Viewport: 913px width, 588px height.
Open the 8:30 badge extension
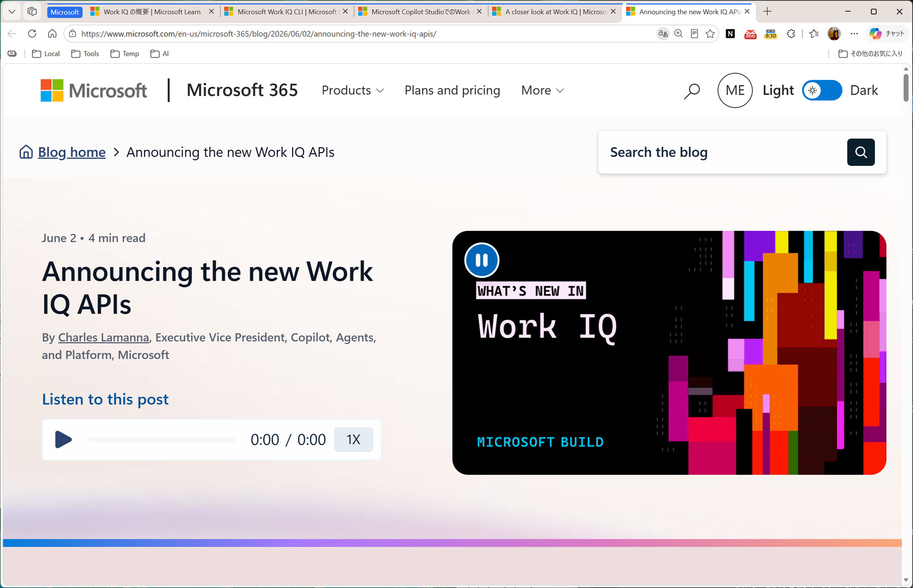[x=771, y=34]
